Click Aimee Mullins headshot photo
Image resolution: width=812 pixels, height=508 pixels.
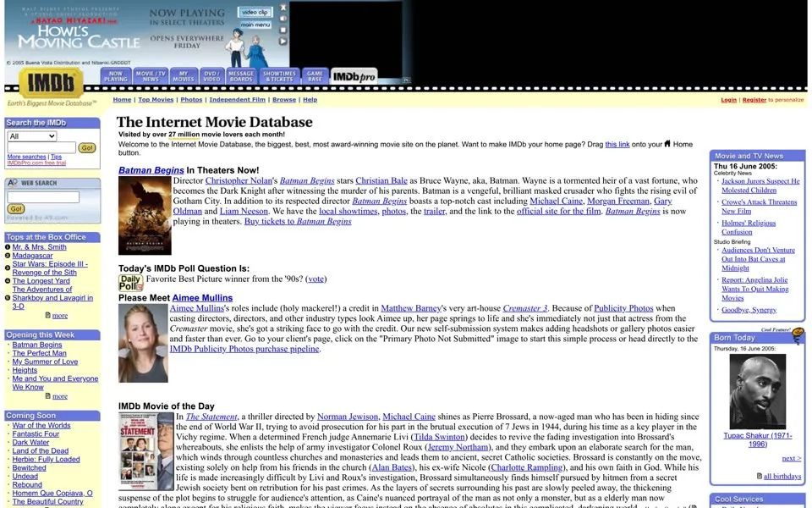(x=143, y=343)
